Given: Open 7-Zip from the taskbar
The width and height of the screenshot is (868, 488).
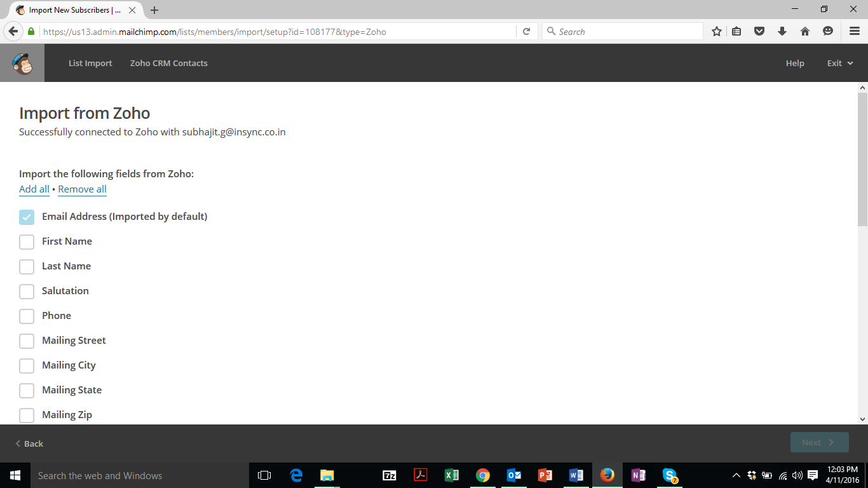Looking at the screenshot, I should pos(390,475).
